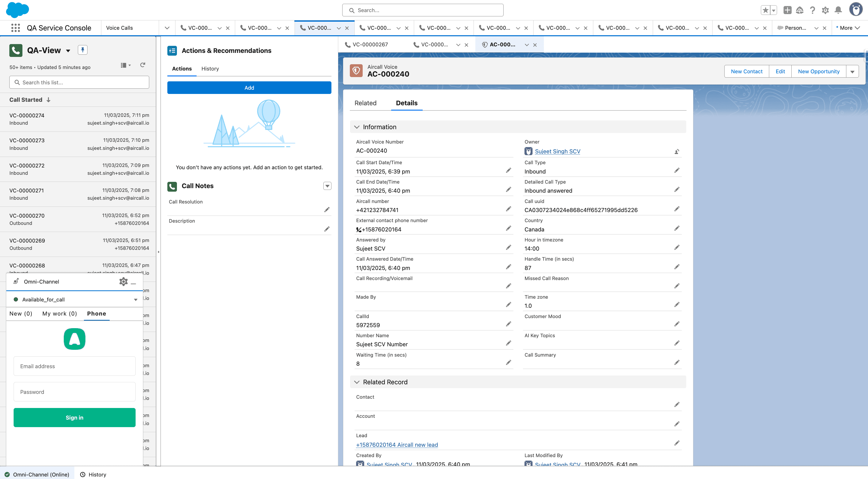868x479 pixels.
Task: Open Omni-Channel status dropdown
Action: [x=135, y=300]
